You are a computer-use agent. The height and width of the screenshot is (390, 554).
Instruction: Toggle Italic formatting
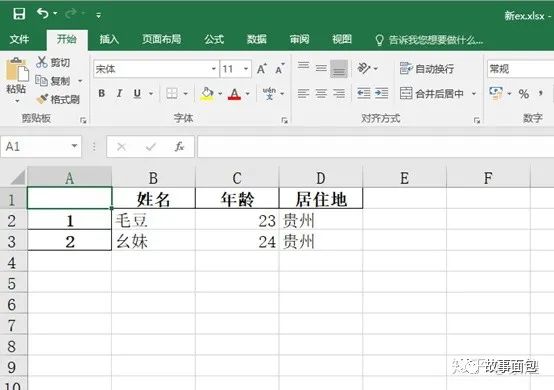pyautogui.click(x=119, y=93)
